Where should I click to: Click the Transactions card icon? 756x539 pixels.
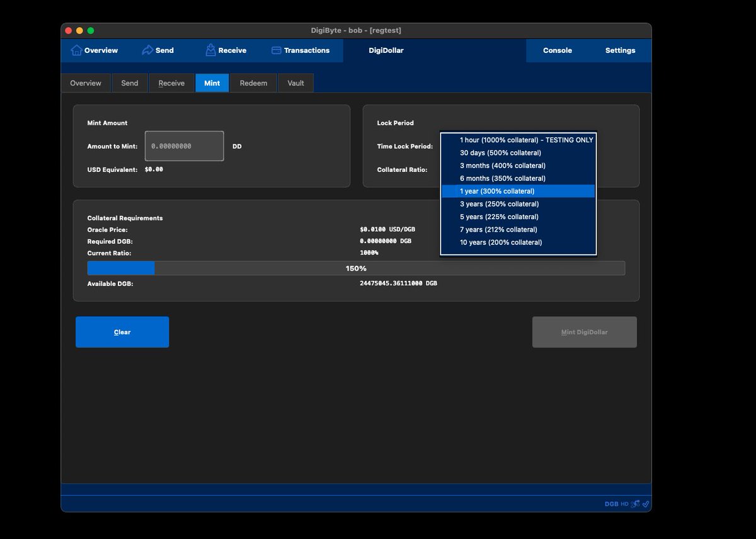(x=276, y=50)
